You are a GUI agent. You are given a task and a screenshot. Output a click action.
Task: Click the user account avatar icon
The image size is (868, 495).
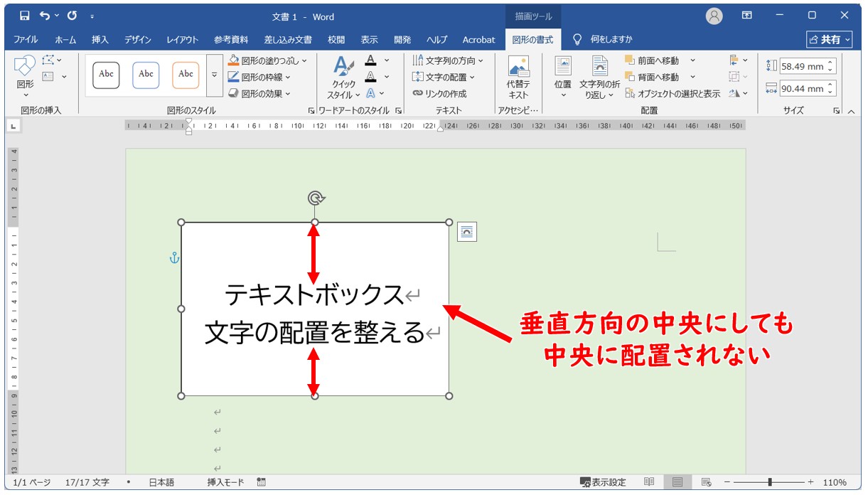[x=714, y=16]
